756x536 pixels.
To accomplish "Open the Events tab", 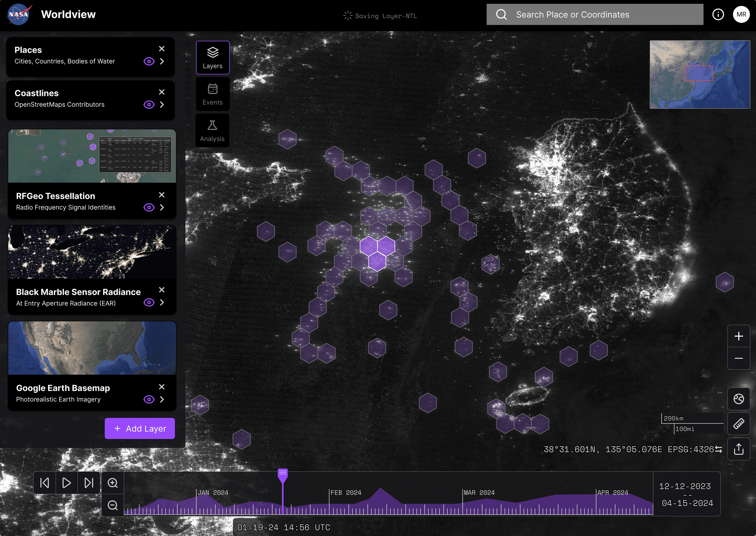I will point(212,94).
